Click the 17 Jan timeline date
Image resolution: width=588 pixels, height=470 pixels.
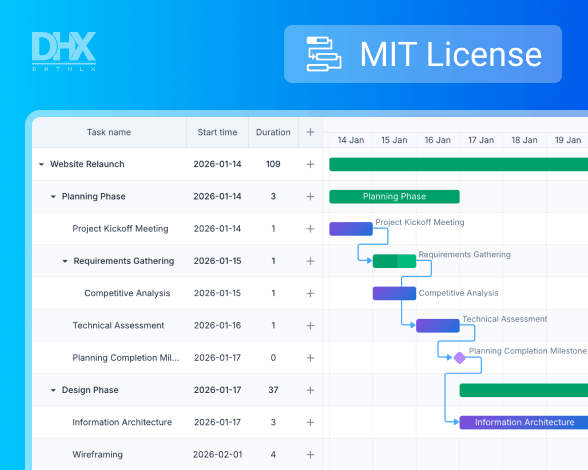(x=482, y=140)
